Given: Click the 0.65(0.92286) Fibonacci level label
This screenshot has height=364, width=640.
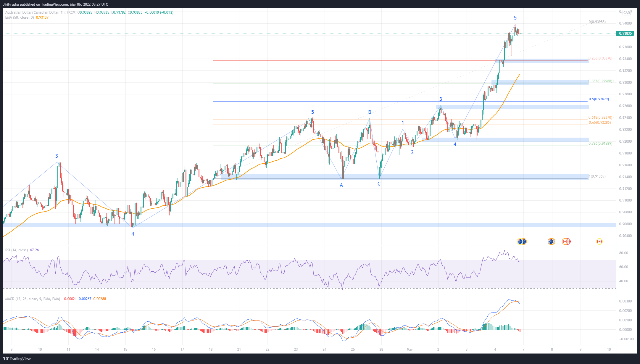Looking at the screenshot, I should pyautogui.click(x=600, y=123).
